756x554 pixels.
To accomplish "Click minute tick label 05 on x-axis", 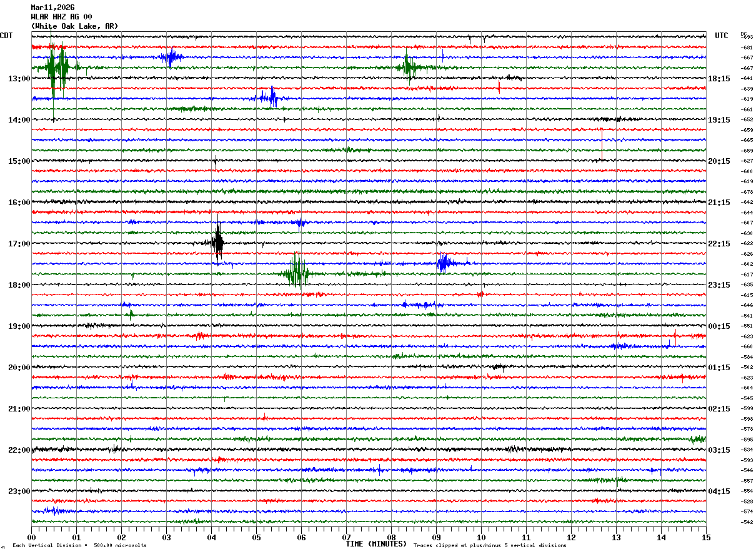I will point(256,537).
